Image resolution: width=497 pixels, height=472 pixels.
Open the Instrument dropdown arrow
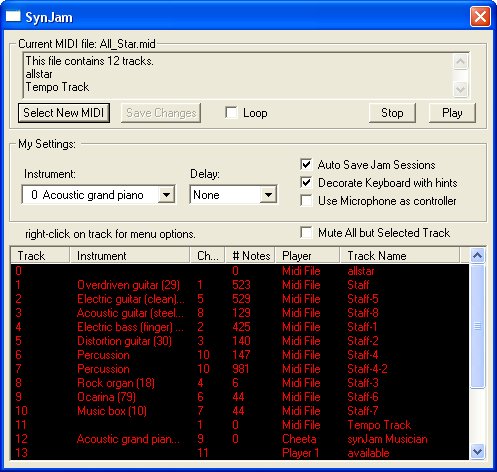pos(166,194)
